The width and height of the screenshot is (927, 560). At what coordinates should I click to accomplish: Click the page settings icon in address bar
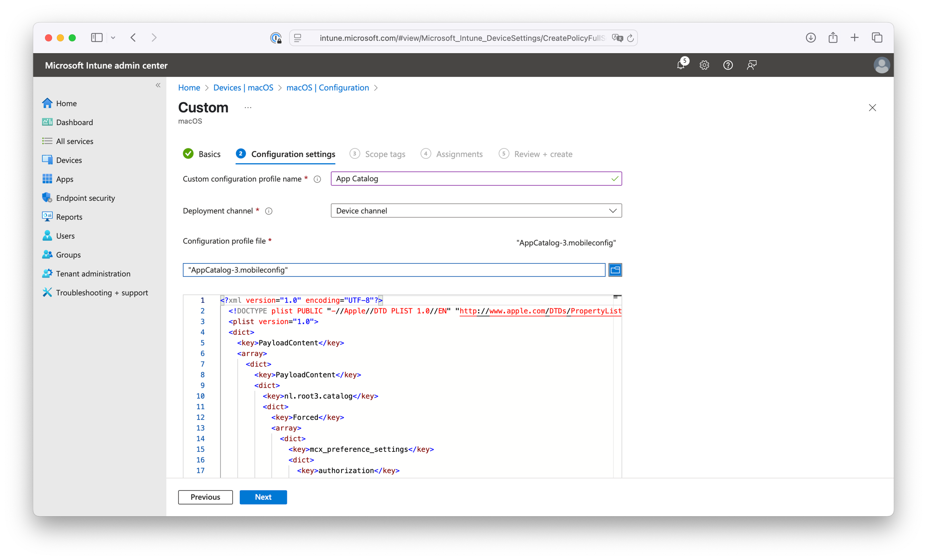click(x=298, y=38)
